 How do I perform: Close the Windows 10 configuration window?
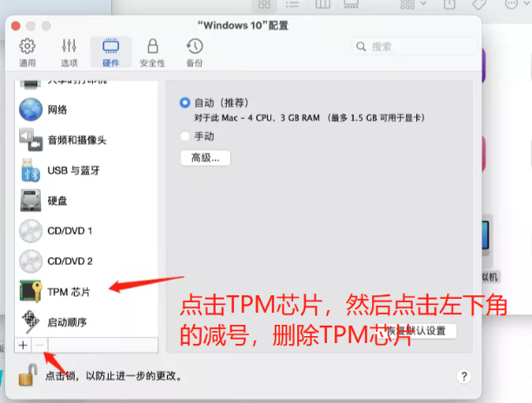coord(16,26)
